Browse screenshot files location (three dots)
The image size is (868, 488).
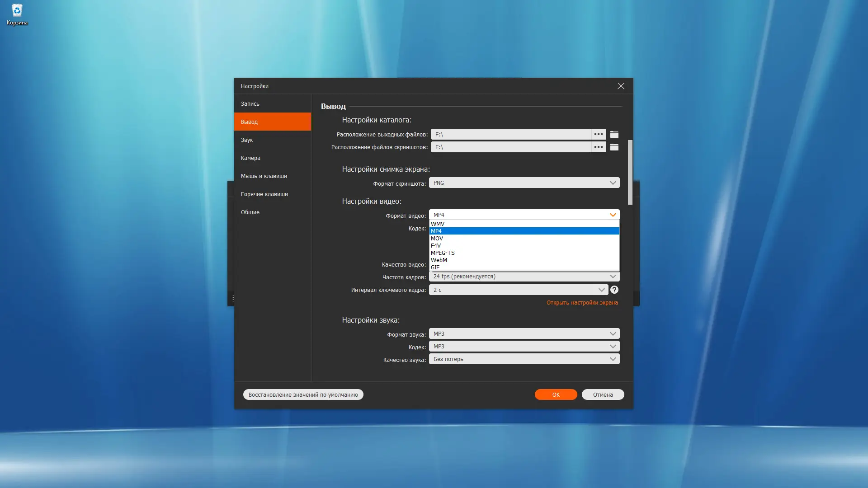tap(598, 147)
